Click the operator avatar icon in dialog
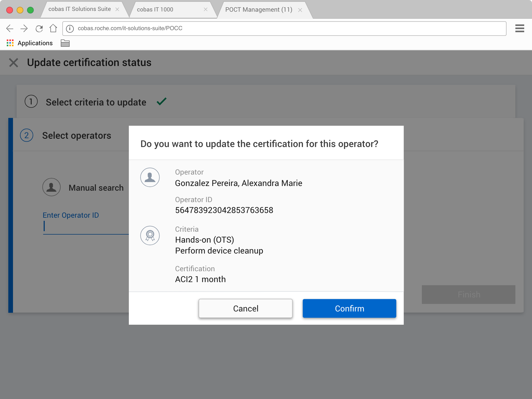This screenshot has height=399, width=532. click(150, 177)
